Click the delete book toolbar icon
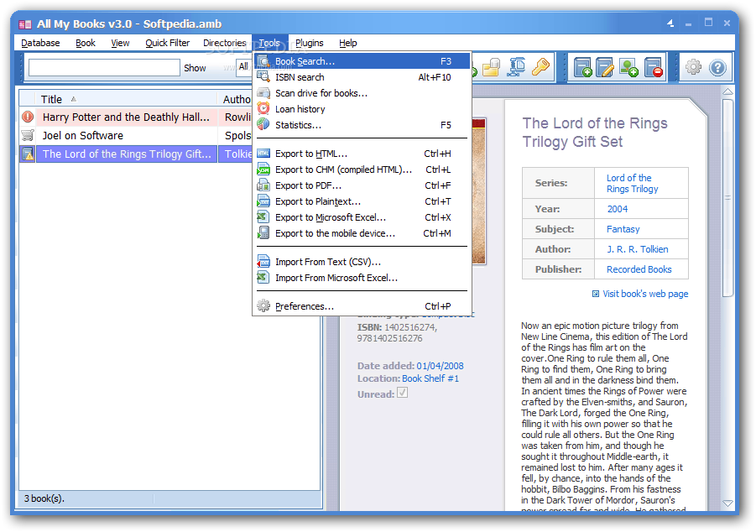This screenshot has width=756, height=532. point(654,67)
